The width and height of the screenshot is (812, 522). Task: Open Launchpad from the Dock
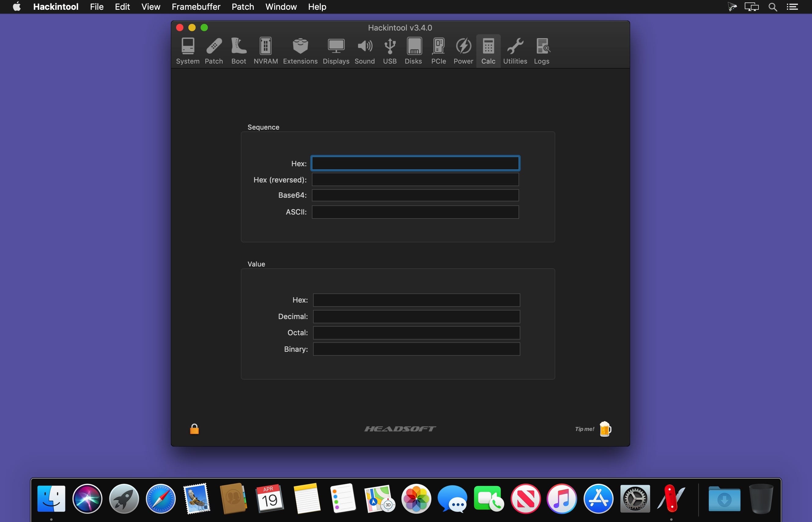pos(124,498)
